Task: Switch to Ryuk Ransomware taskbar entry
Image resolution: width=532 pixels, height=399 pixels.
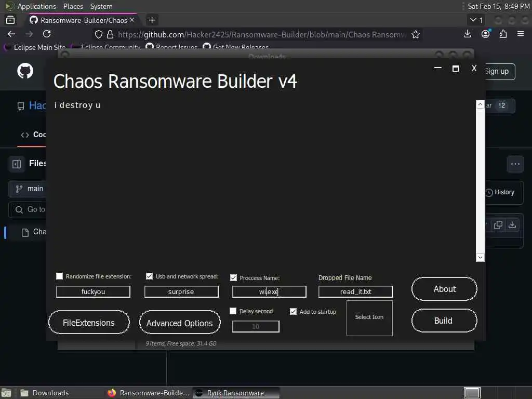Action: (x=236, y=393)
